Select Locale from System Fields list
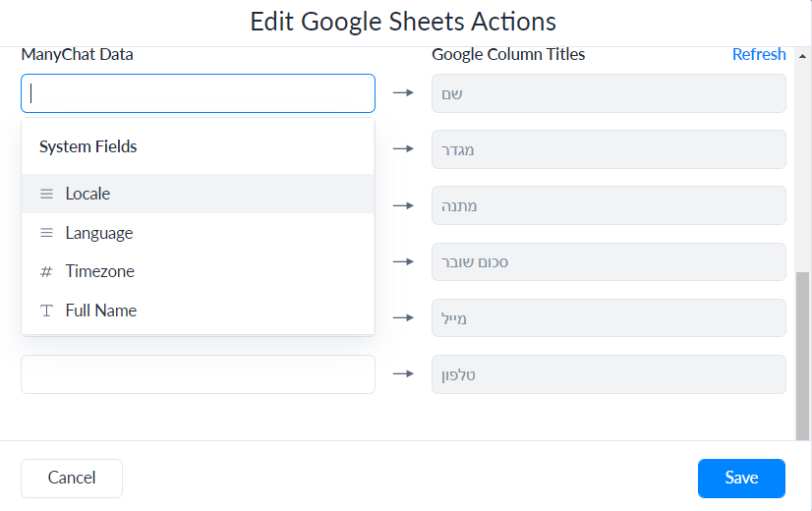Viewport: 812px width, 511px height. click(x=87, y=194)
